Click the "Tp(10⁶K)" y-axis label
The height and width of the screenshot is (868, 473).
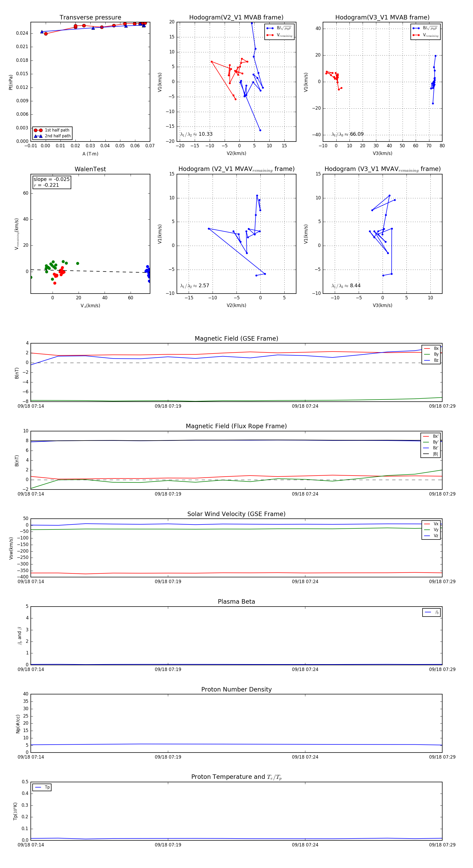pyautogui.click(x=15, y=811)
